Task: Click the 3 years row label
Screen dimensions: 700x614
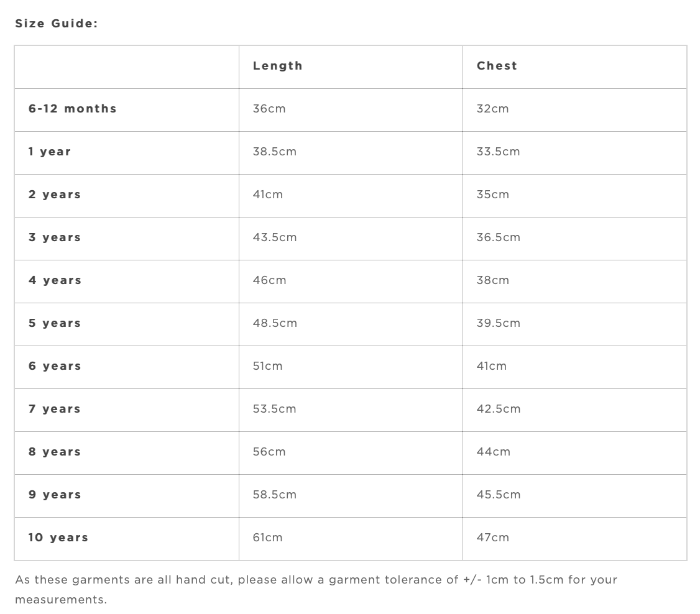Action: click(x=55, y=237)
